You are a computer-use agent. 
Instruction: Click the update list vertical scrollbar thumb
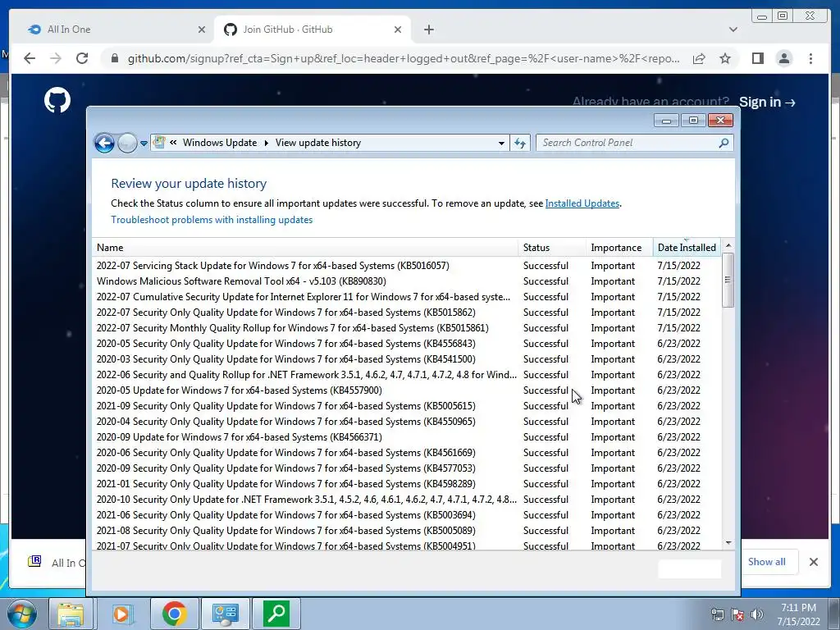click(x=728, y=280)
